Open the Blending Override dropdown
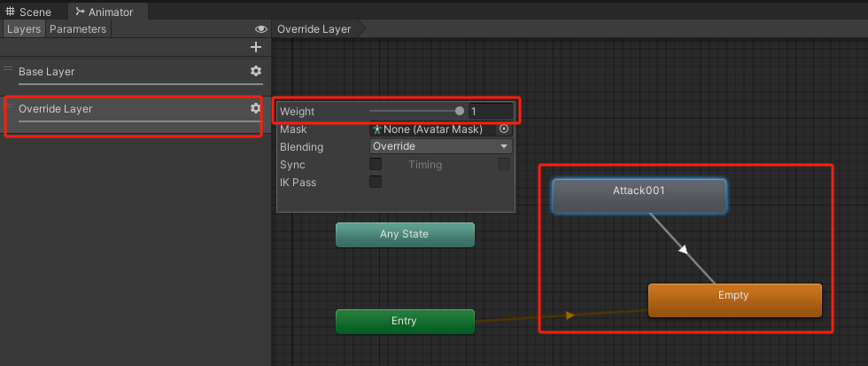The width and height of the screenshot is (868, 366). tap(441, 146)
